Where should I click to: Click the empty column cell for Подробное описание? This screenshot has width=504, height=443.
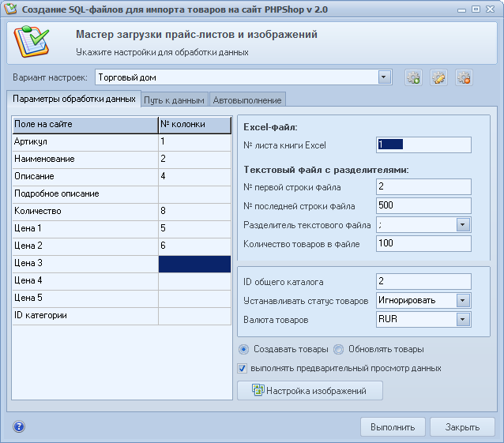195,193
